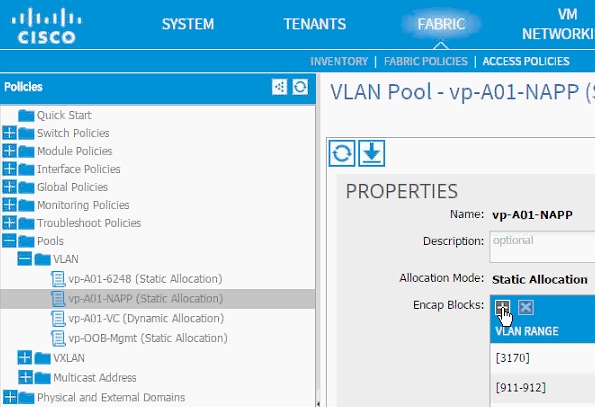Go to FABRIC POLICIES submenu
Image resolution: width=595 pixels, height=407 pixels.
pyautogui.click(x=425, y=61)
